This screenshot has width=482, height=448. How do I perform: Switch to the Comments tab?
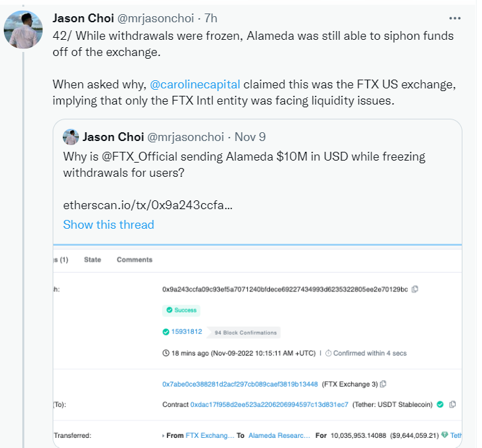[x=134, y=260]
